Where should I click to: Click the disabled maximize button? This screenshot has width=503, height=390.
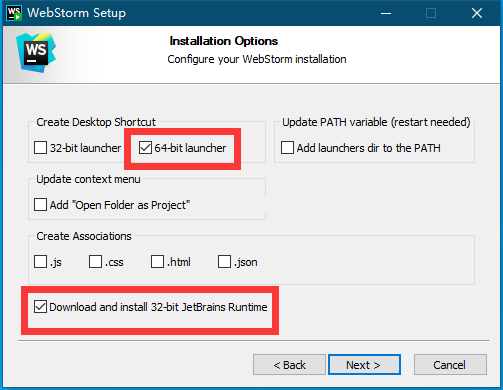[x=431, y=13]
